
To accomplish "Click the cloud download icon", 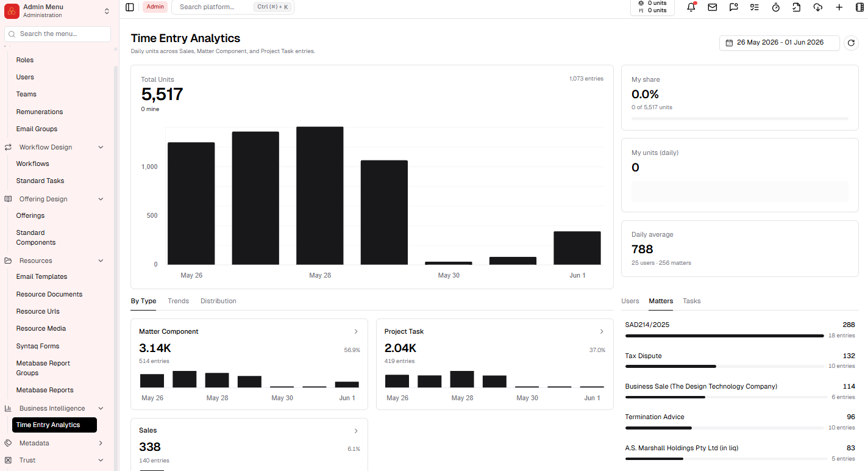I will click(818, 7).
